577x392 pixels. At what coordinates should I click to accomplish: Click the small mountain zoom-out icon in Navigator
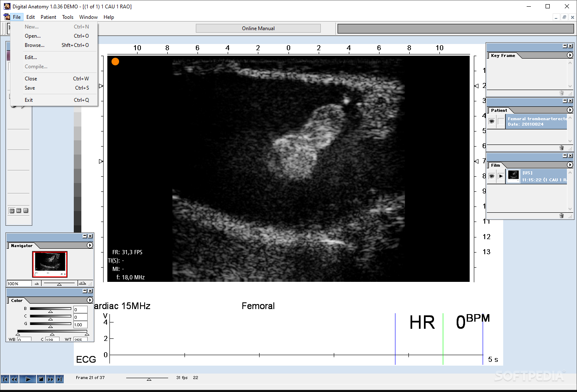[36, 284]
